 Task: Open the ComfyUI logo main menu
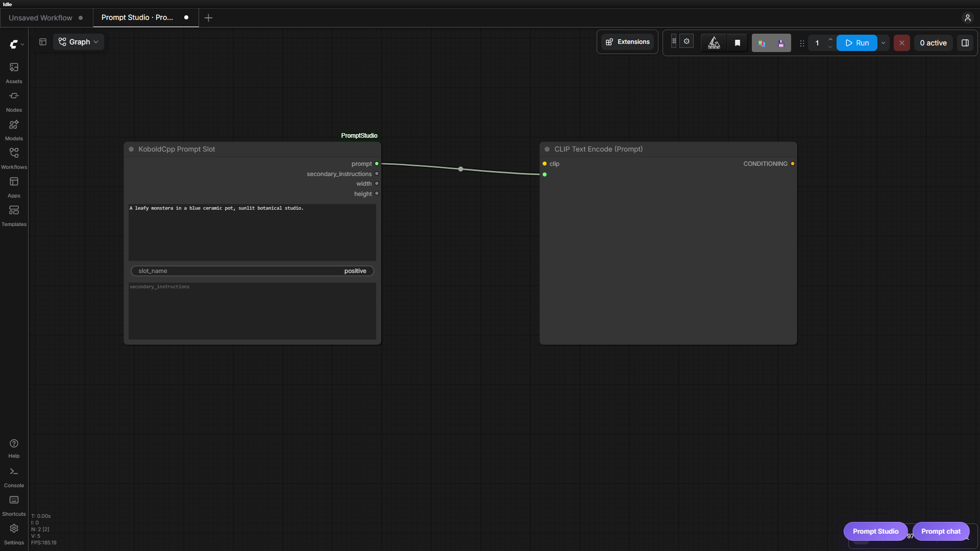[x=16, y=44]
